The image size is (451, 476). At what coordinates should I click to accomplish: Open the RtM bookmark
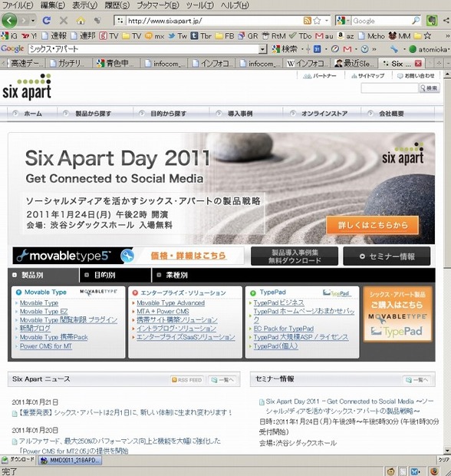(274, 36)
